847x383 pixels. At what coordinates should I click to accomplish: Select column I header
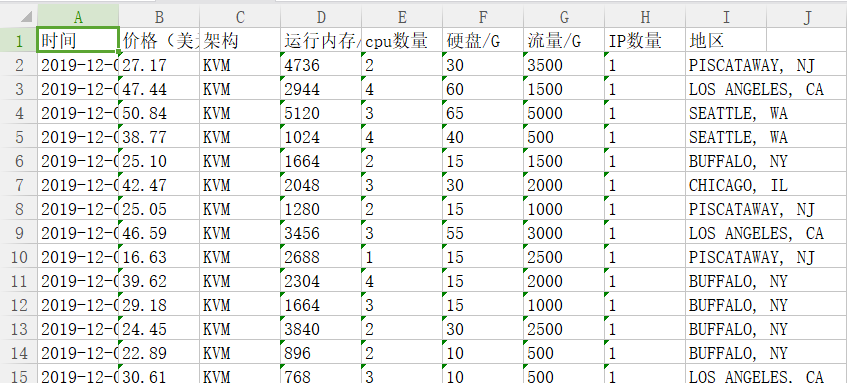click(x=726, y=16)
